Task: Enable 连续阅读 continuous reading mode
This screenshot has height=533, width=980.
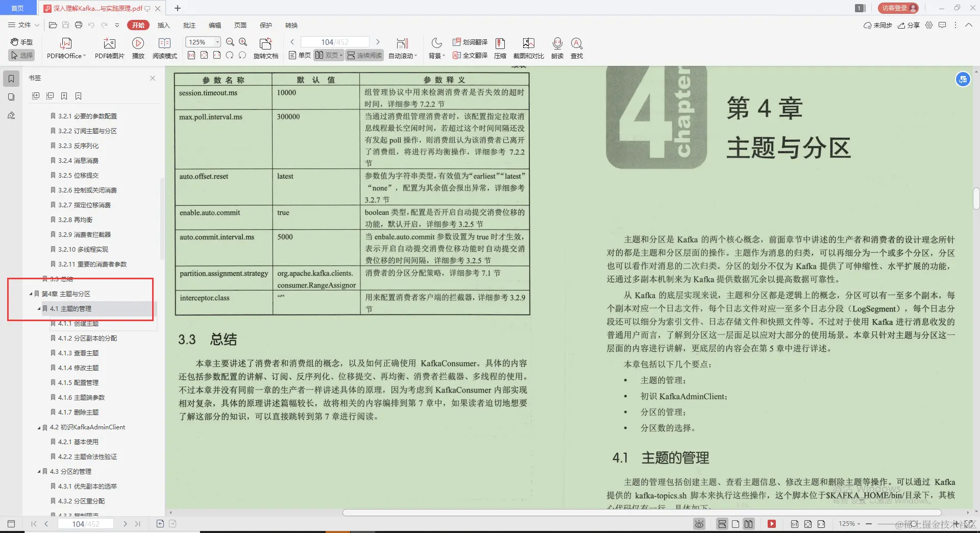Action: pos(364,55)
